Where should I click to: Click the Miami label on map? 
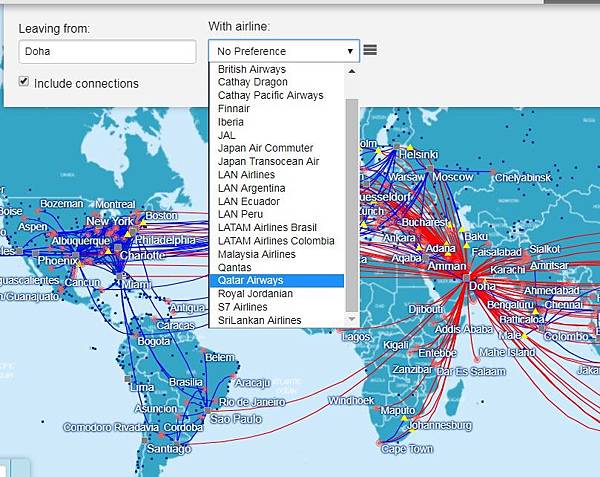[136, 285]
